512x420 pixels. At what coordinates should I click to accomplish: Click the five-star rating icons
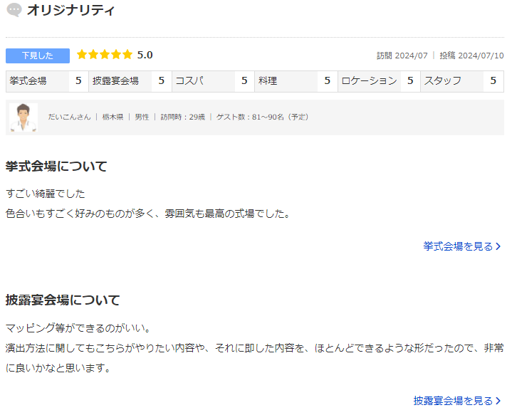click(x=104, y=55)
